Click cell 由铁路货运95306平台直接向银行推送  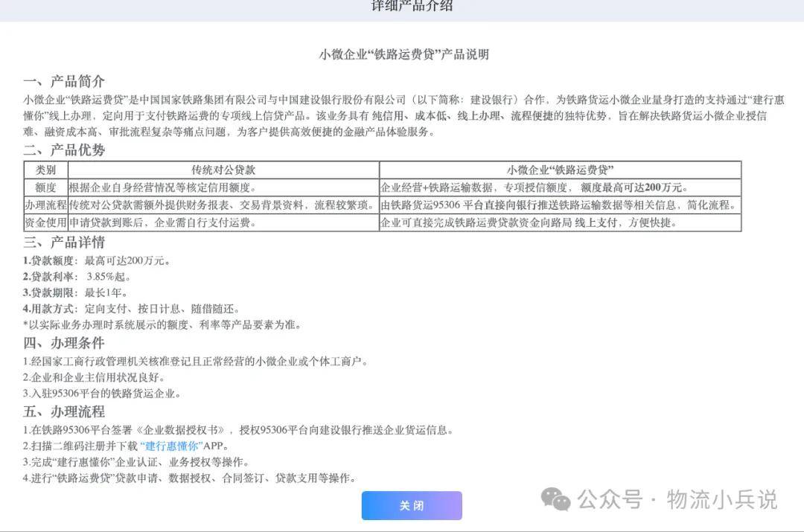[560, 205]
